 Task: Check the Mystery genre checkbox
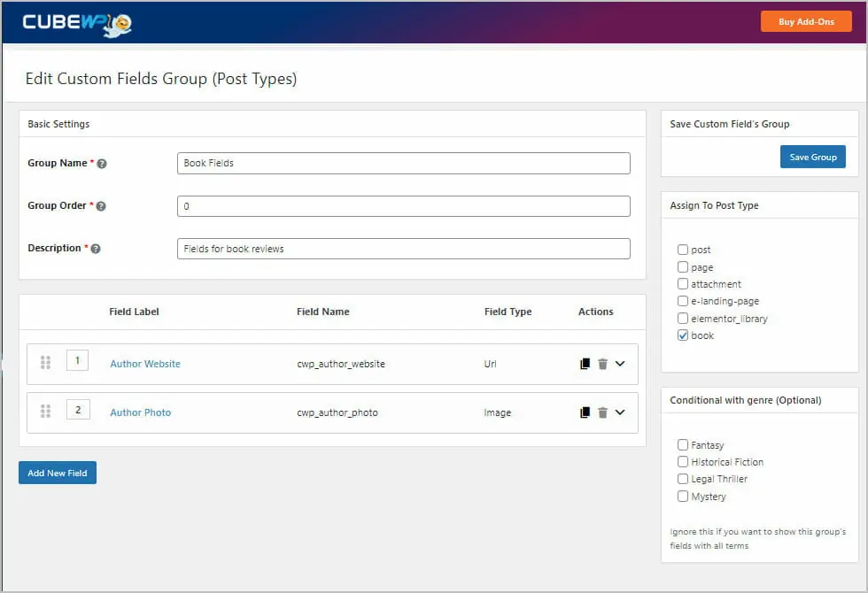click(683, 497)
